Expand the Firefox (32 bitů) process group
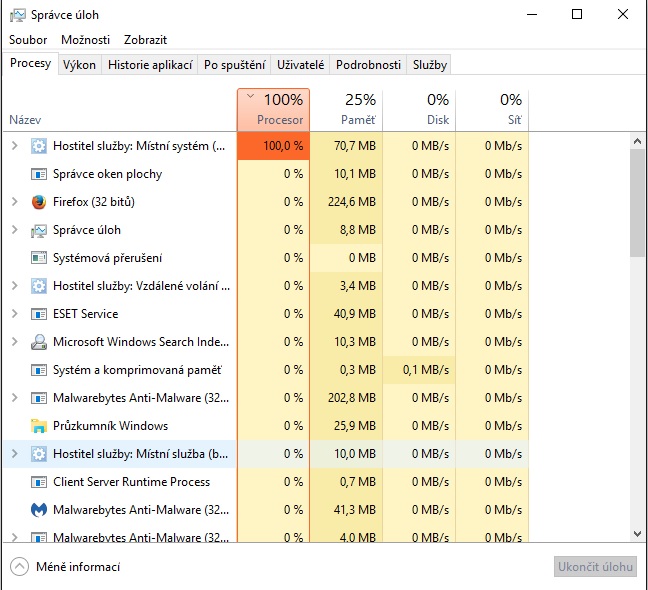648x590 pixels. click(14, 202)
